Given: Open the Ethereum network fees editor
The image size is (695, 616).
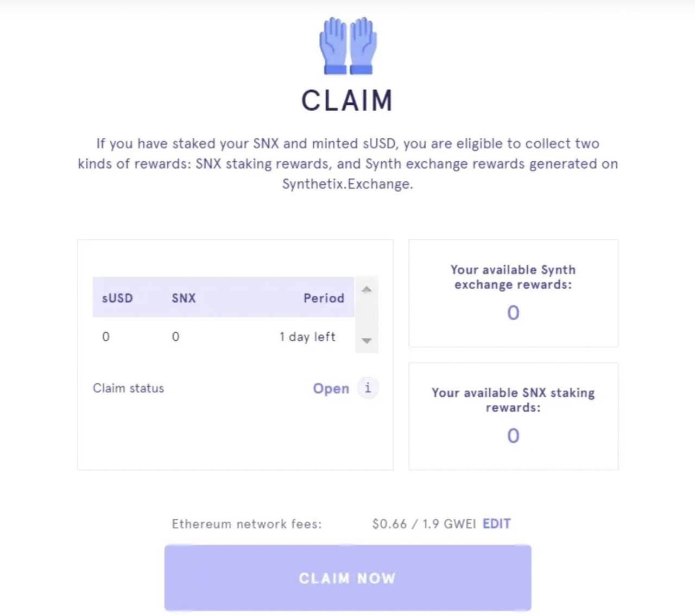Looking at the screenshot, I should pyautogui.click(x=497, y=523).
